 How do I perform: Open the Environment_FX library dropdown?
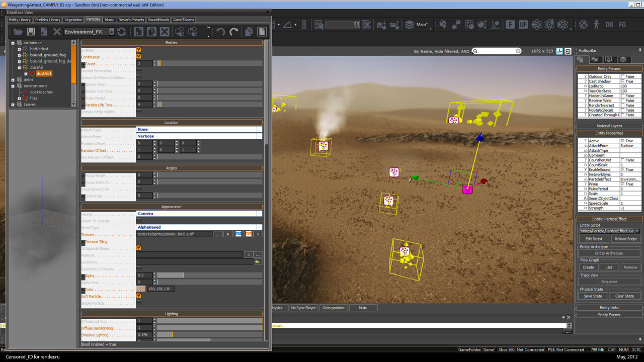click(89, 32)
